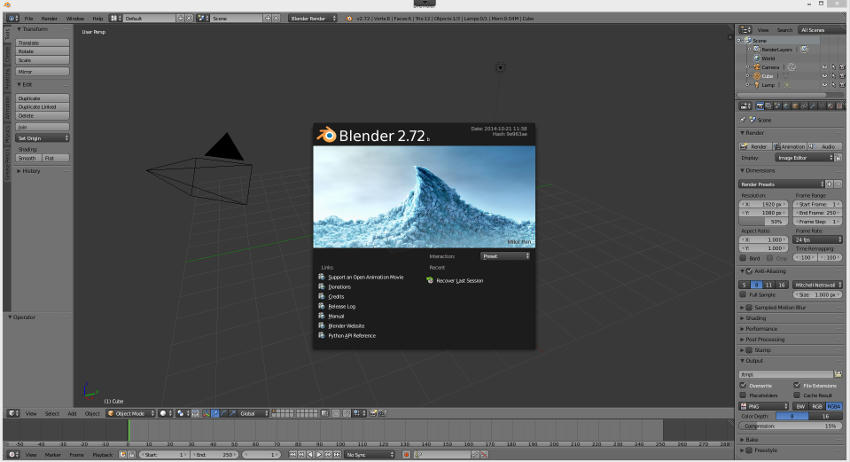Click the Translate button in tool shelf
Image resolution: width=850 pixels, height=462 pixels.
[x=42, y=43]
